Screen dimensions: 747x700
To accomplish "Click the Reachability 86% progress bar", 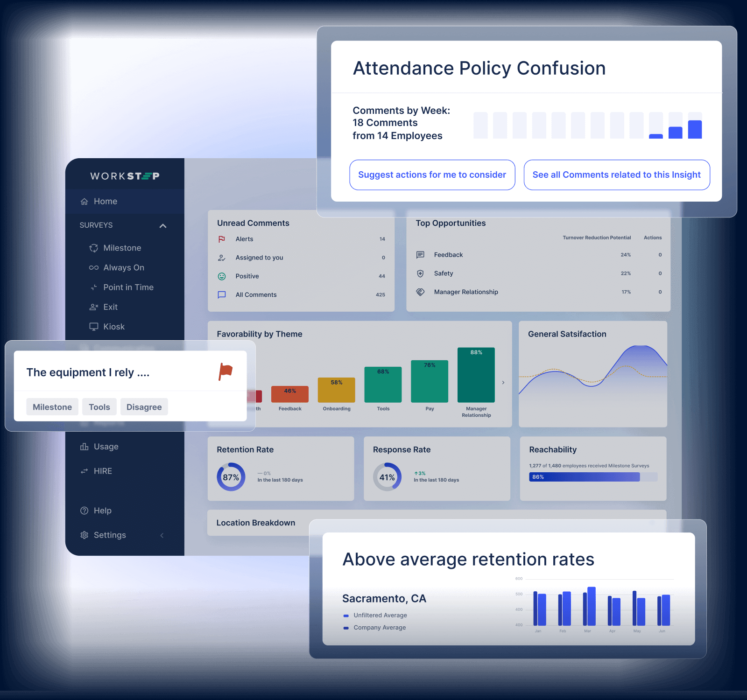I will click(585, 477).
